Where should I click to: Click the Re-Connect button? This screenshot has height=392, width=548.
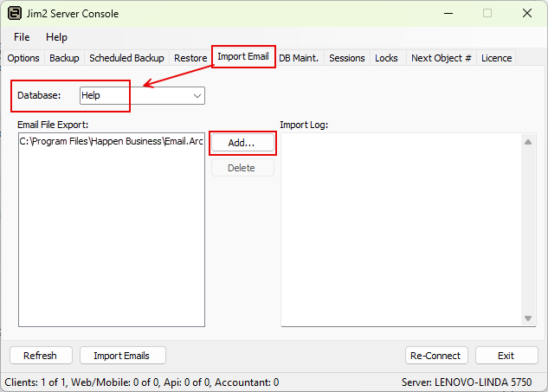(436, 356)
